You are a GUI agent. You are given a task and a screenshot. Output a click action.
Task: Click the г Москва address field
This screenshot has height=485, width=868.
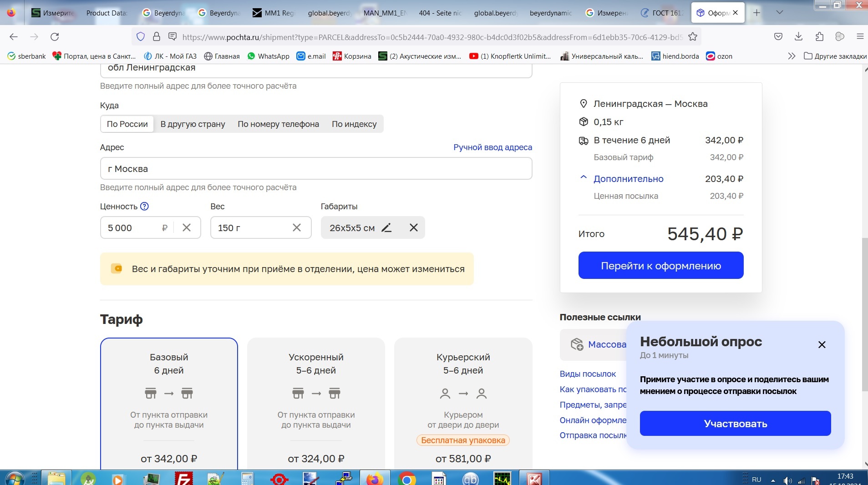[316, 168]
